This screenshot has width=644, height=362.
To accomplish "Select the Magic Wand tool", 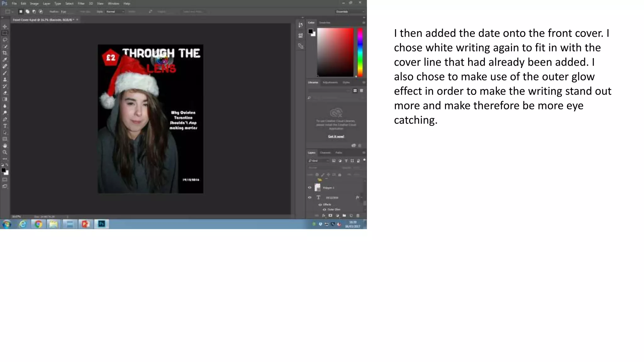I will pos(5,46).
